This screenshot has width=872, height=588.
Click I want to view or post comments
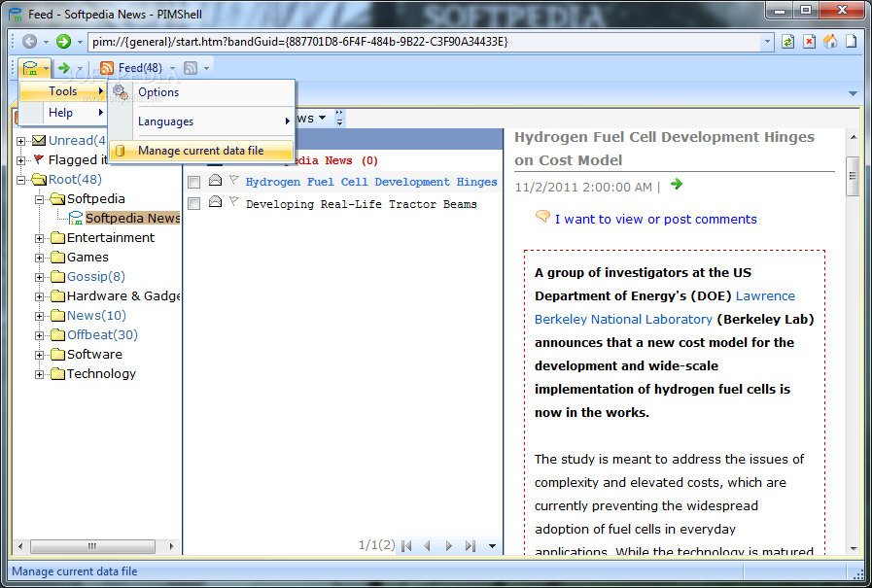[x=655, y=219]
